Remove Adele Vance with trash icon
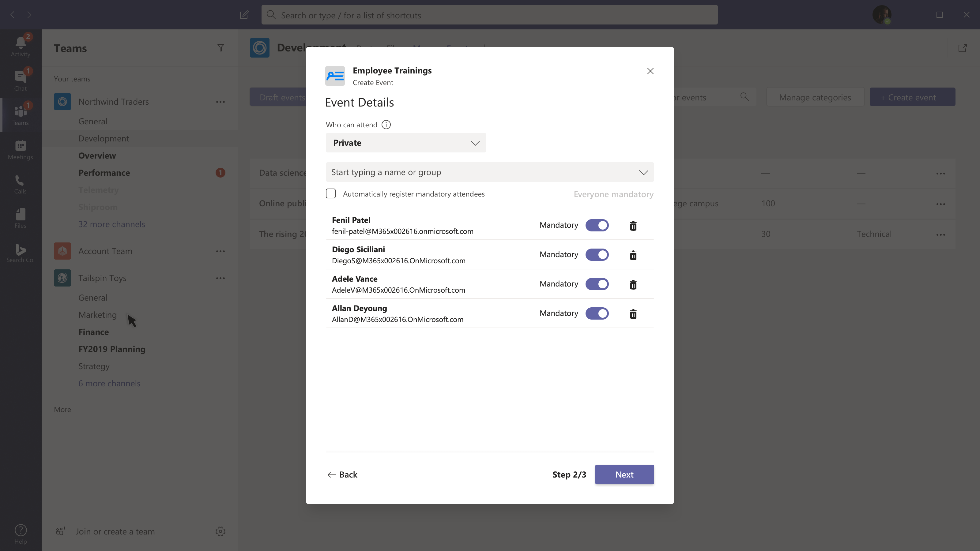 [633, 284]
